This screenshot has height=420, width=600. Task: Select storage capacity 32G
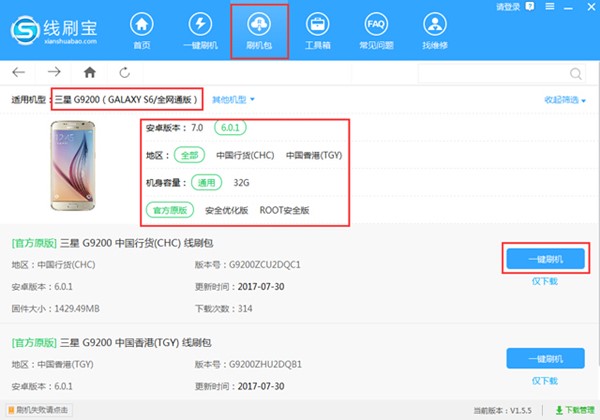click(x=241, y=183)
